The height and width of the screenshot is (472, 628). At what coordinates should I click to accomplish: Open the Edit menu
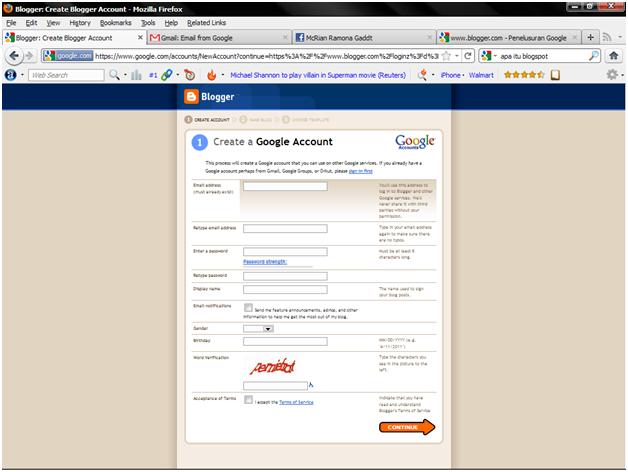(31, 23)
